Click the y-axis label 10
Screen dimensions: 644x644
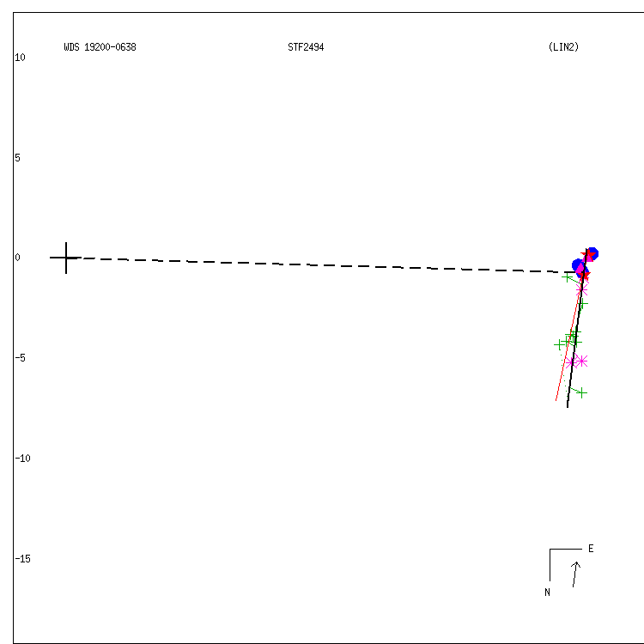pyautogui.click(x=20, y=58)
